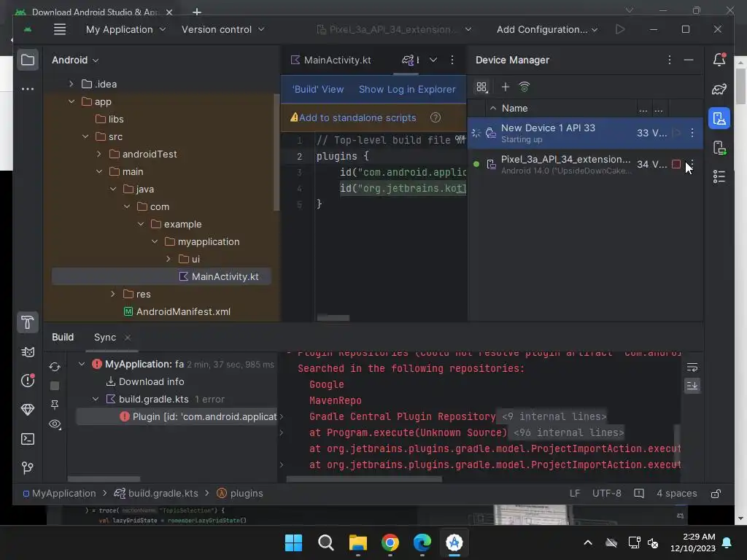Switch to the MainActivity.kt editor tab

331,60
